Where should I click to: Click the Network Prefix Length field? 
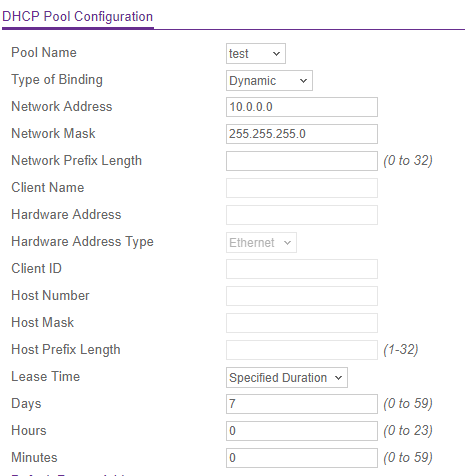[x=302, y=161]
